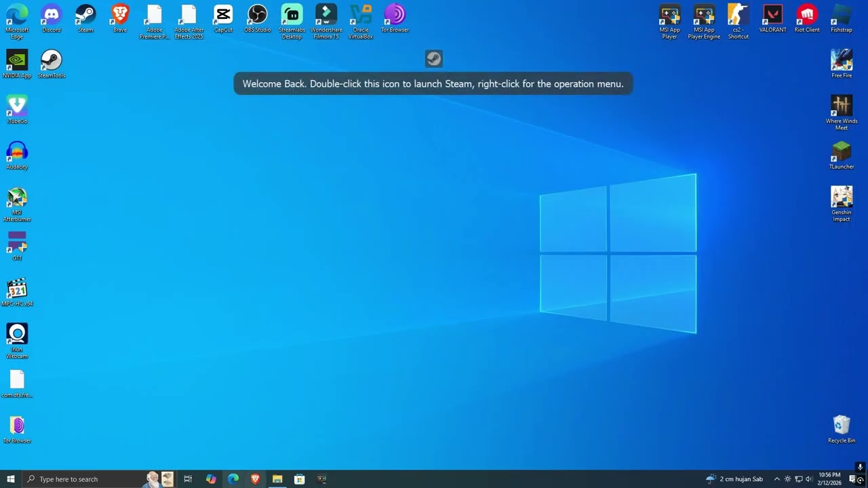Open Task View from the taskbar
Image resolution: width=868 pixels, height=488 pixels.
coord(188,479)
